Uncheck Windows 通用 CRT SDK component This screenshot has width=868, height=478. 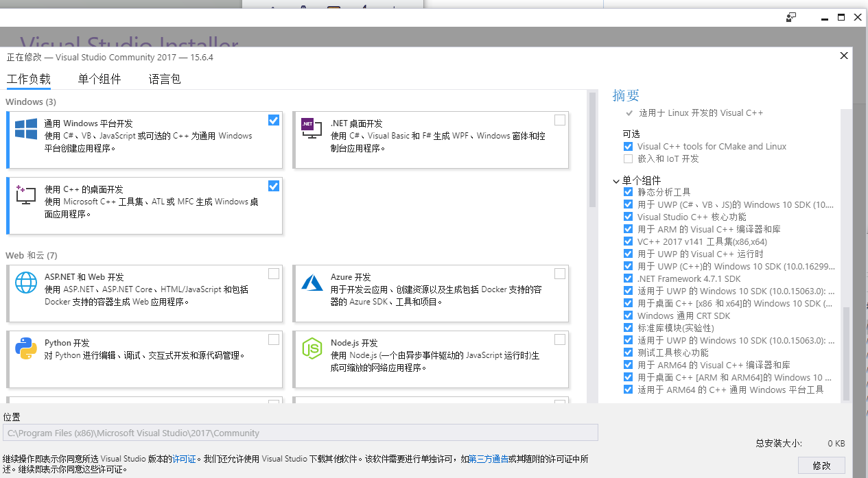point(628,315)
